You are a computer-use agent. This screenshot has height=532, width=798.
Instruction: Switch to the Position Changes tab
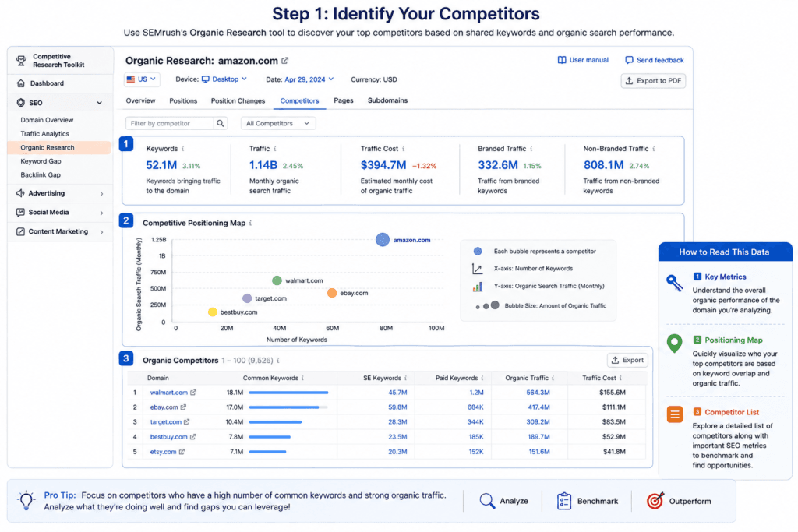click(x=238, y=100)
